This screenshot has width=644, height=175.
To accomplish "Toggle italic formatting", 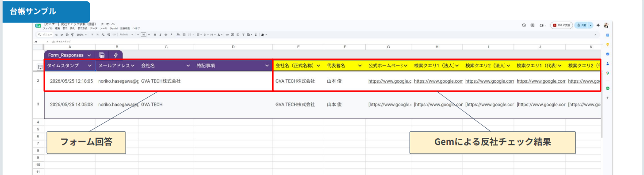I will 160,34.
